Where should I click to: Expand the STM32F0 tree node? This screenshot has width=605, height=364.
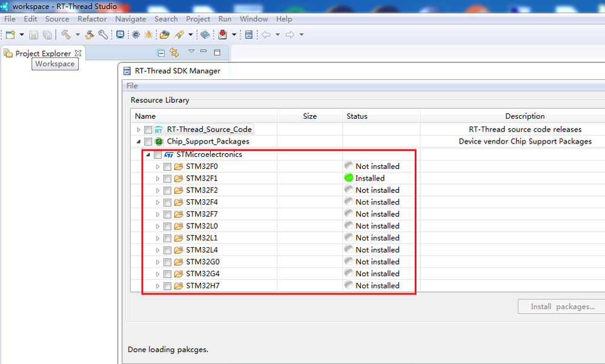[x=157, y=167]
